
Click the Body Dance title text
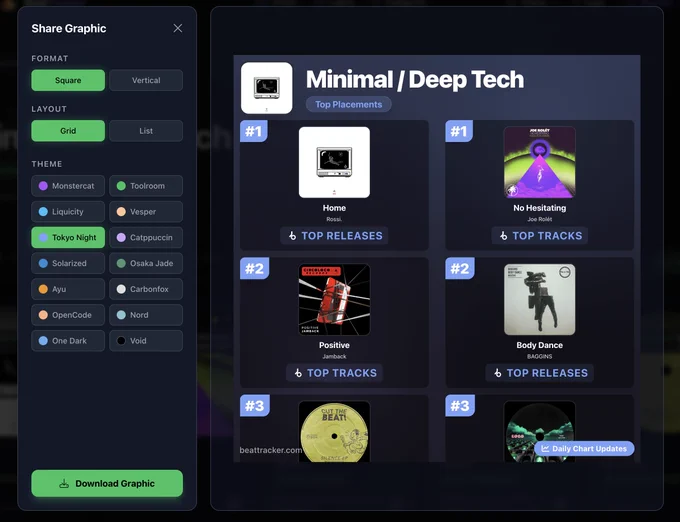[x=539, y=346]
